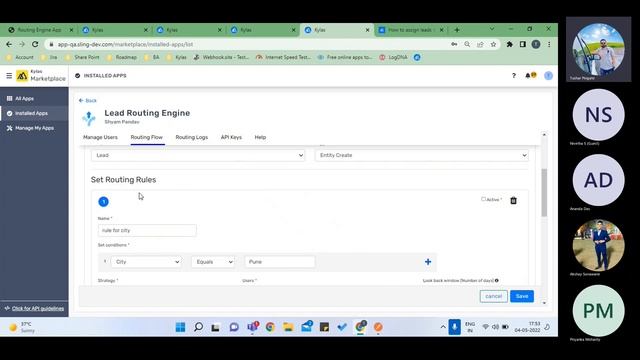This screenshot has width=640, height=360.
Task: Open the API Keys tab
Action: coord(231,137)
